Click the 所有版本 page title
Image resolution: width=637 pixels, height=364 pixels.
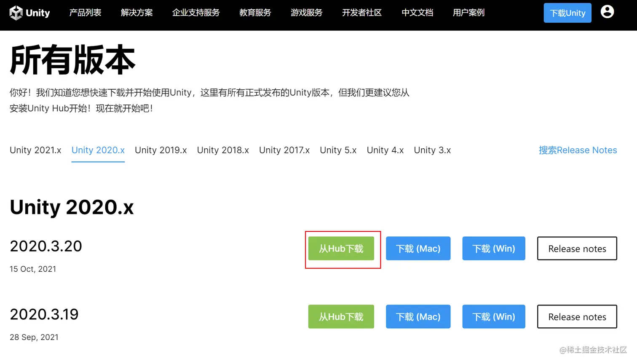(x=72, y=60)
